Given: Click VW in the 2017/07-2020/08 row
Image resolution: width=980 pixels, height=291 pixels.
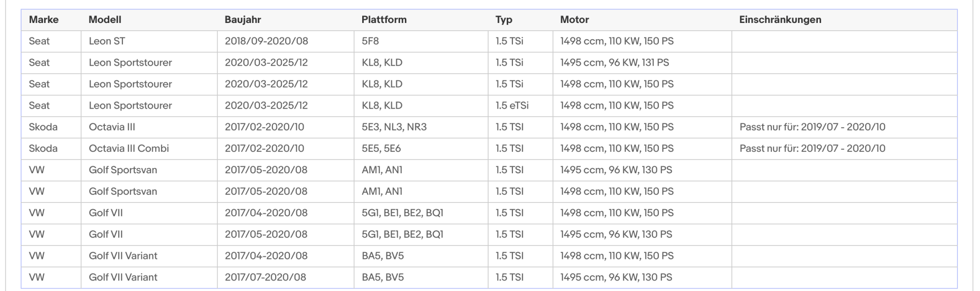Looking at the screenshot, I should [51, 277].
